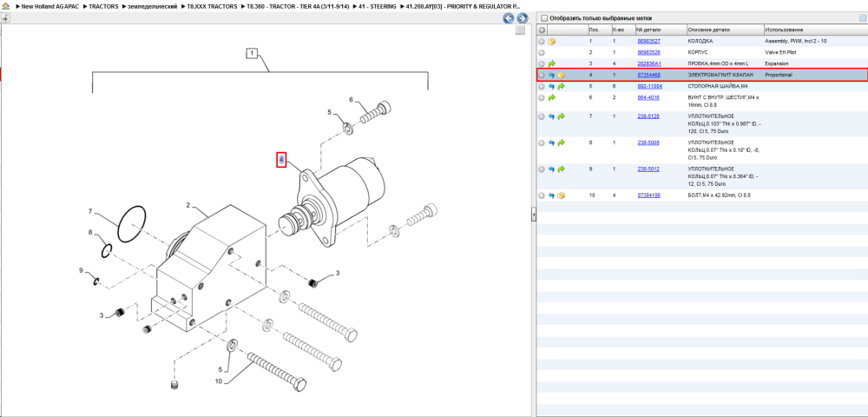868x417 pixels.
Task: Go to the catalog home icon
Action: [5, 6]
